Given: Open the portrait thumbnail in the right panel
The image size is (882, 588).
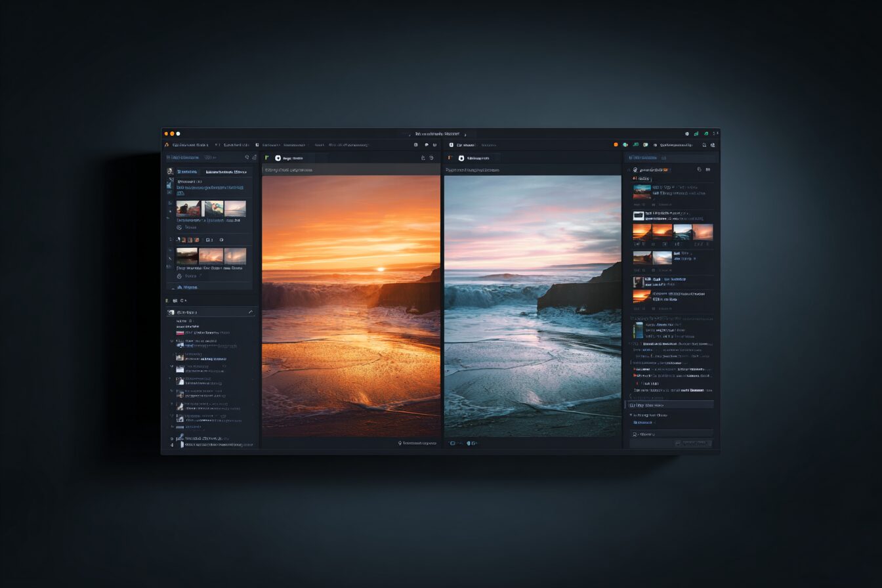Looking at the screenshot, I should [639, 282].
